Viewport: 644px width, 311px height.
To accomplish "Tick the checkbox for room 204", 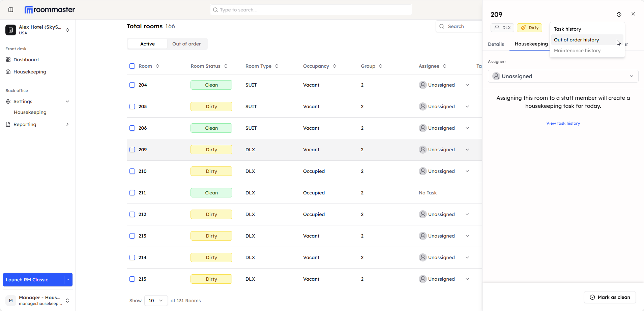I will (132, 85).
